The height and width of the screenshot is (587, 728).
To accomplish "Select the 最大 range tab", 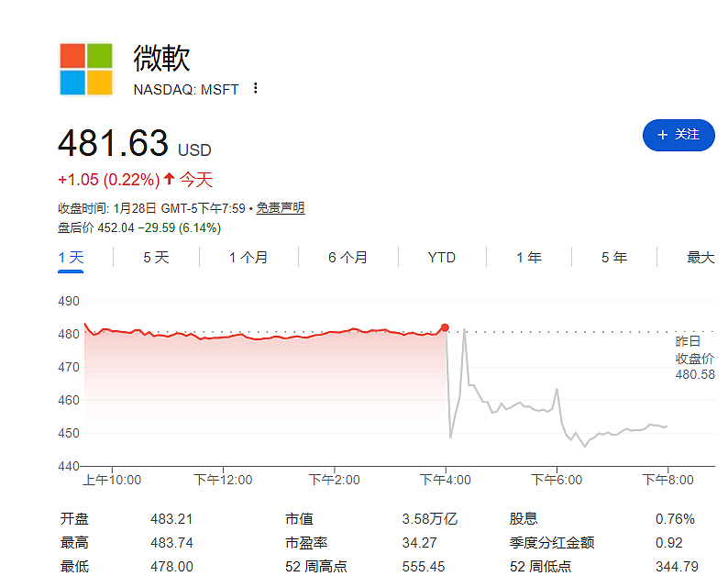I will [x=700, y=258].
